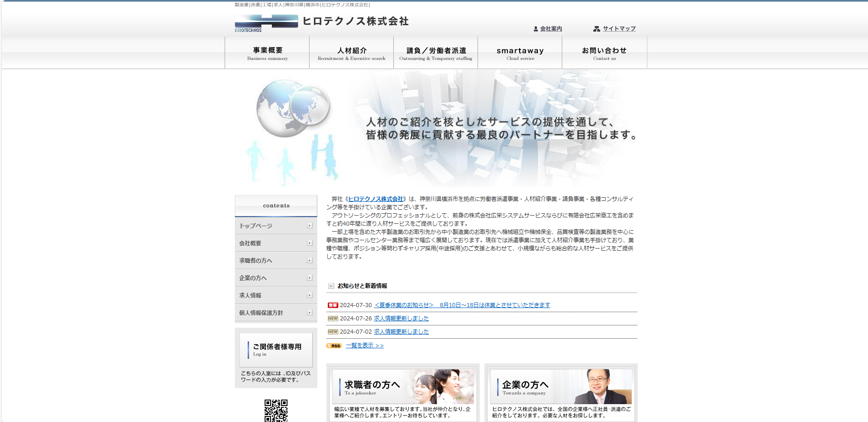Select the smartaway Cloud service menu
The width and height of the screenshot is (868, 422).
520,53
